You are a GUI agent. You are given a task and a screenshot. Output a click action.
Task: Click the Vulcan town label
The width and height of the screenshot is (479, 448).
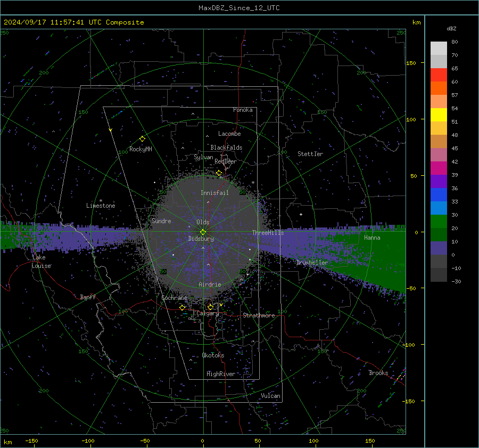270,396
